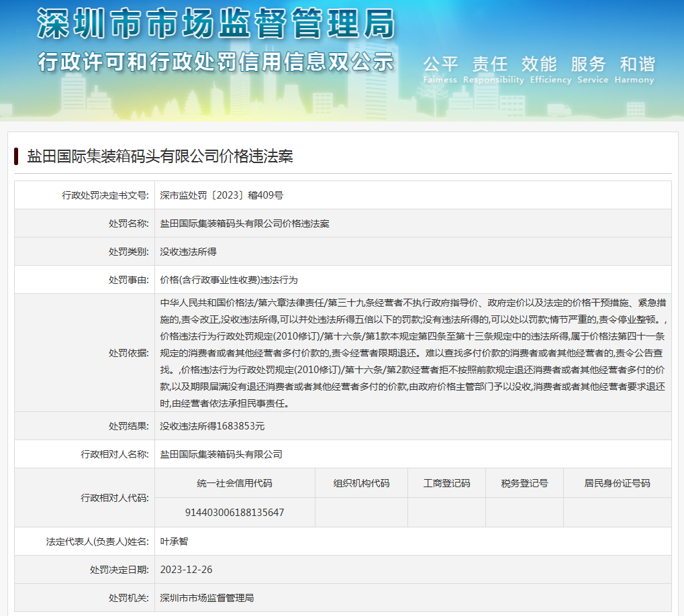Click the 处罚名称 label

pos(129,223)
